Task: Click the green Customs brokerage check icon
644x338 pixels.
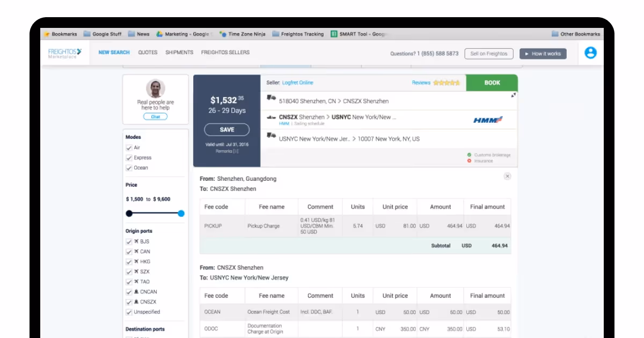Action: point(470,155)
